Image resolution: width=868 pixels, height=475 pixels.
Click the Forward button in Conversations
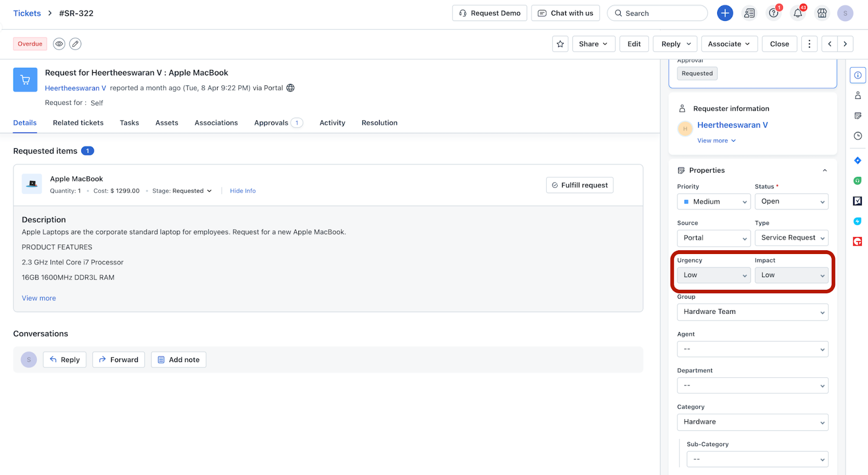[x=118, y=360]
